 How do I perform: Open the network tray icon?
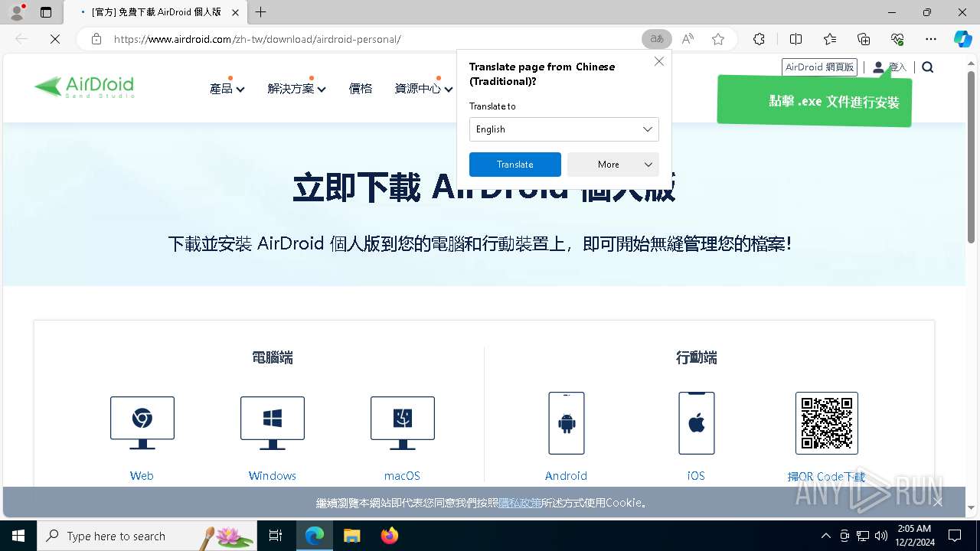pyautogui.click(x=863, y=536)
